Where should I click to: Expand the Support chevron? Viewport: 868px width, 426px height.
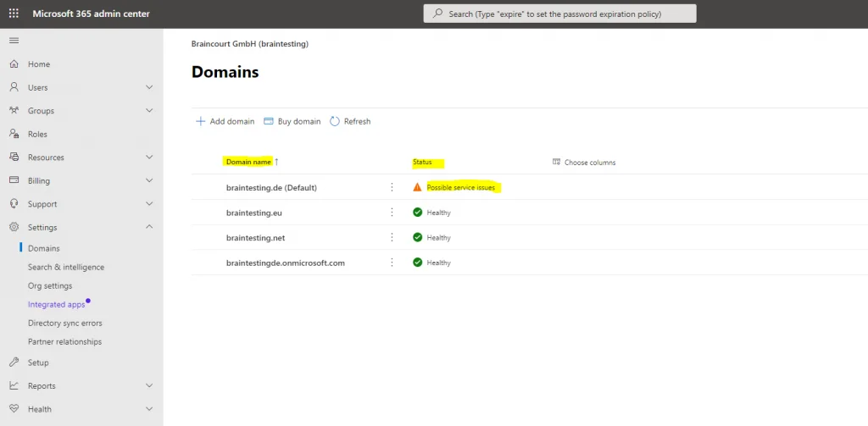(x=149, y=203)
